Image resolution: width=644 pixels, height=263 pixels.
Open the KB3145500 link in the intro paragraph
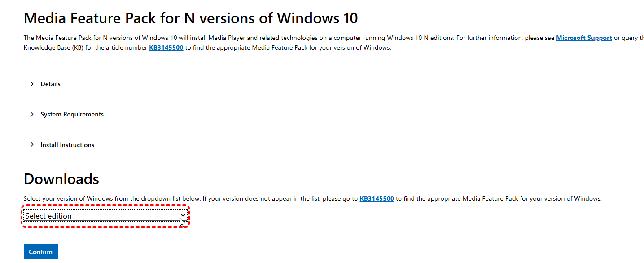tap(166, 47)
